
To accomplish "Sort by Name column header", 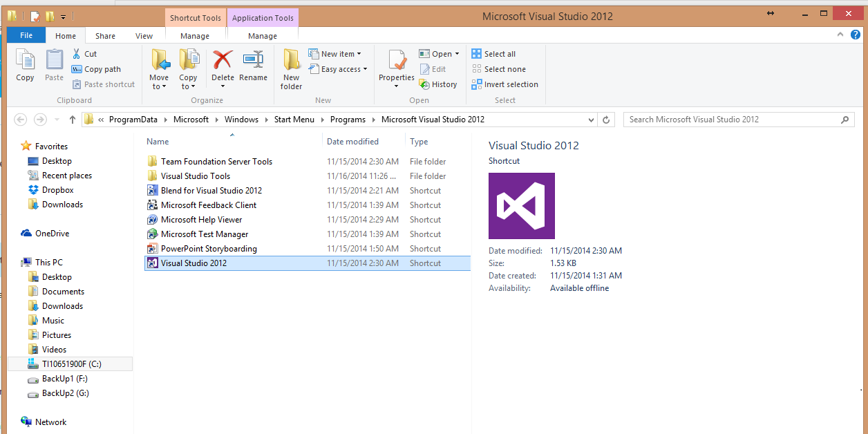I will (158, 142).
